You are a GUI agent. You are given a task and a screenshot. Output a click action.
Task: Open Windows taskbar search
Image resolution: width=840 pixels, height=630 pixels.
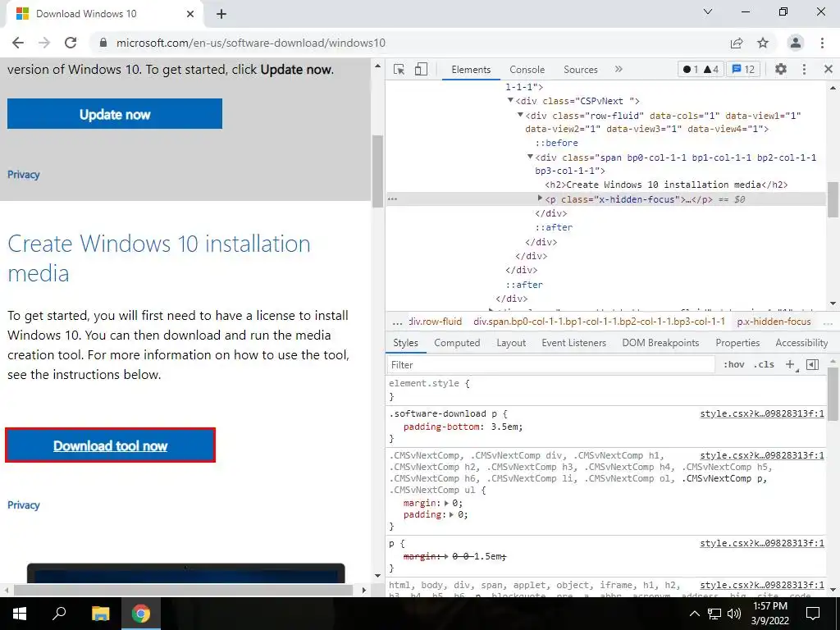point(59,614)
